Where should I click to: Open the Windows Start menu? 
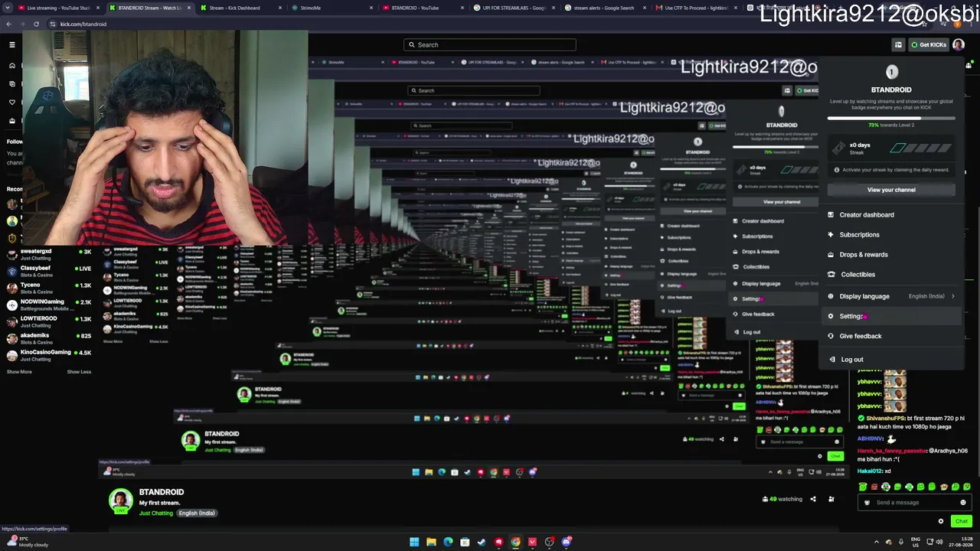point(414,542)
